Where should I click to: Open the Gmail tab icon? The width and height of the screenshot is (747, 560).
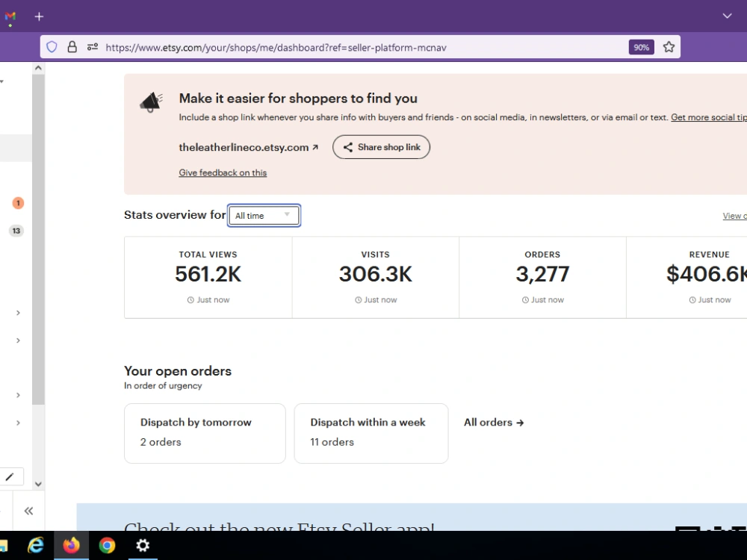click(10, 16)
